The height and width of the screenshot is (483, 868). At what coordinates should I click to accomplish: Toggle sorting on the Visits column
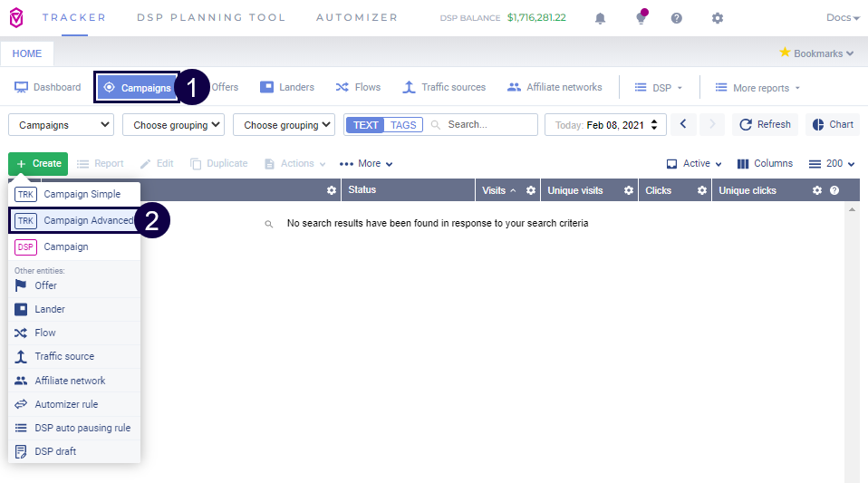point(499,190)
